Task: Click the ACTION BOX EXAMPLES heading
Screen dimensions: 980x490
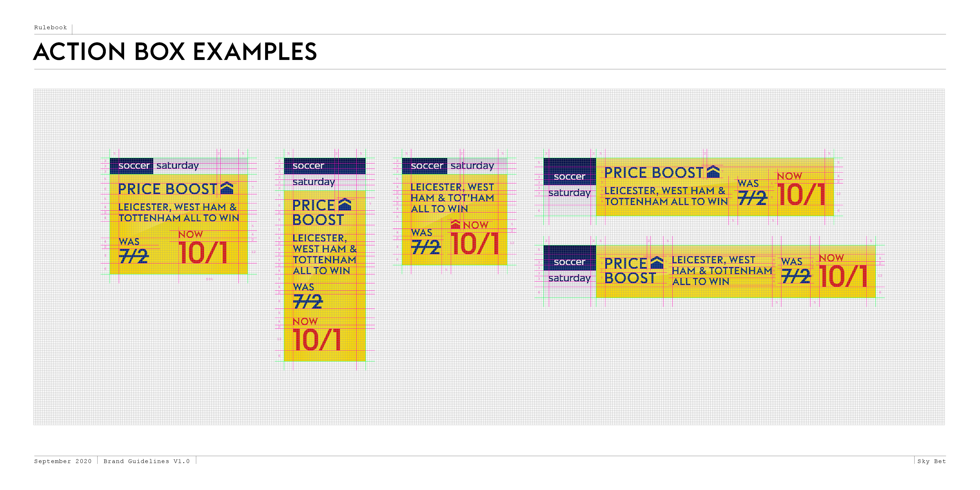Action: [175, 52]
